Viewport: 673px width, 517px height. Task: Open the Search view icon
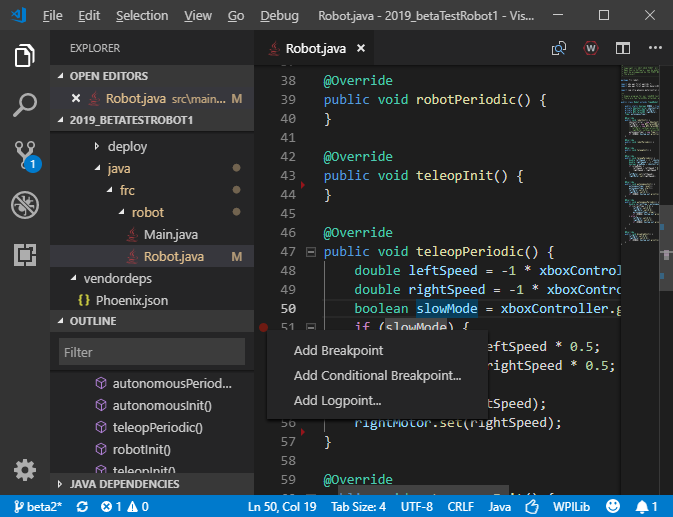click(25, 105)
